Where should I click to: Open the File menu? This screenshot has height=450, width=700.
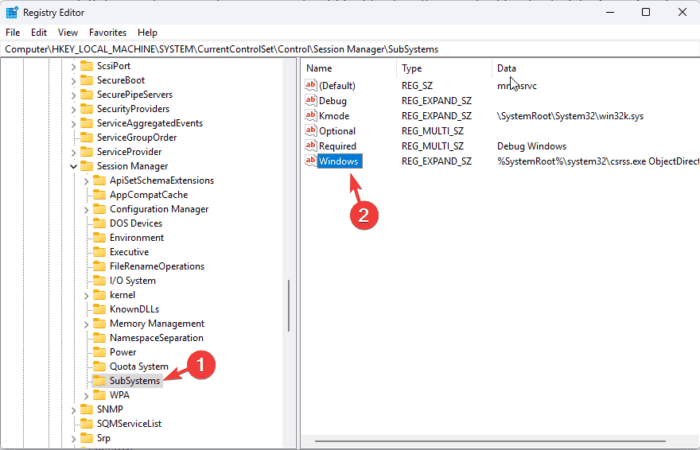(x=12, y=33)
